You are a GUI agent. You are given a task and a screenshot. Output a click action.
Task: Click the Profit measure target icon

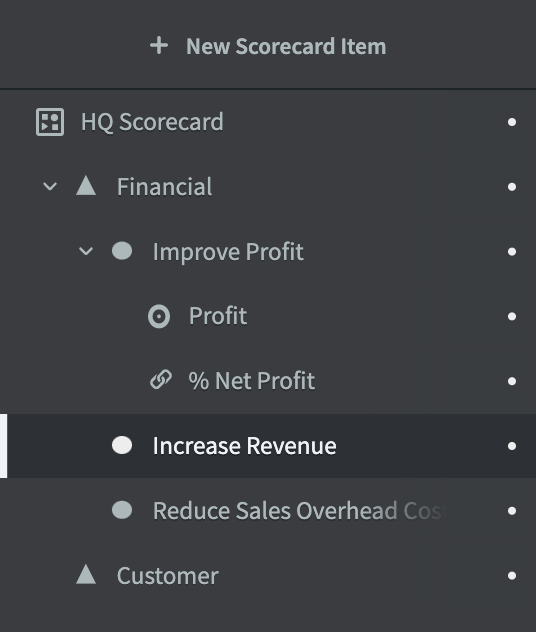pos(159,316)
